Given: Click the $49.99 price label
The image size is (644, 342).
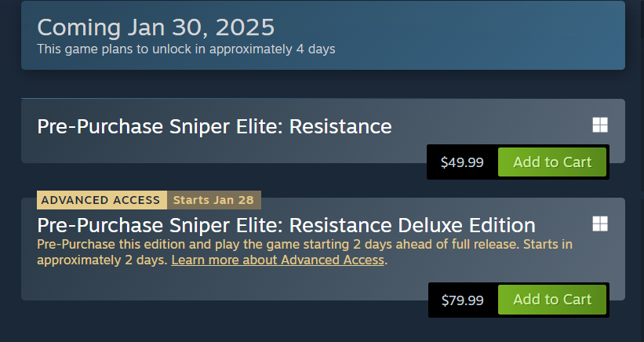Looking at the screenshot, I should pyautogui.click(x=462, y=163).
